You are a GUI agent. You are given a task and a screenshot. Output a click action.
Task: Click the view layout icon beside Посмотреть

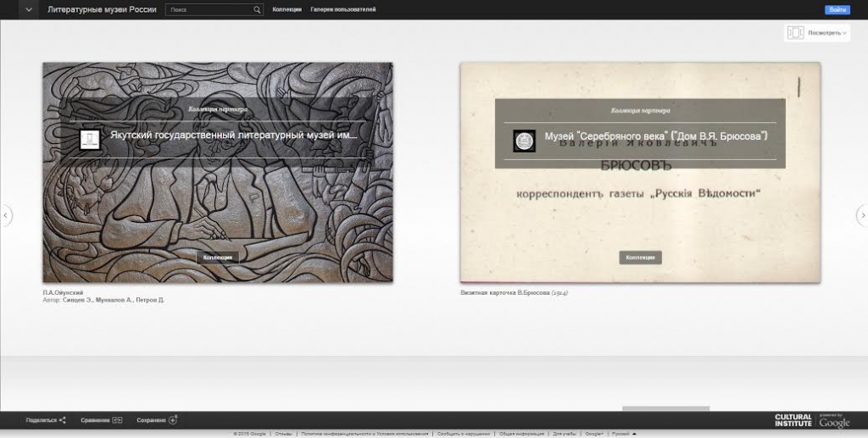795,33
